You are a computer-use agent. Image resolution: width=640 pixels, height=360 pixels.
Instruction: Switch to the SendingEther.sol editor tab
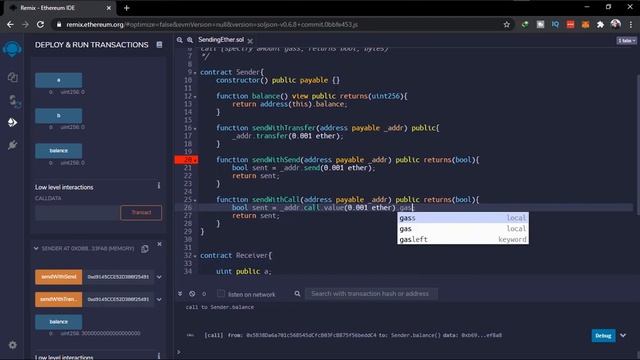pyautogui.click(x=221, y=40)
